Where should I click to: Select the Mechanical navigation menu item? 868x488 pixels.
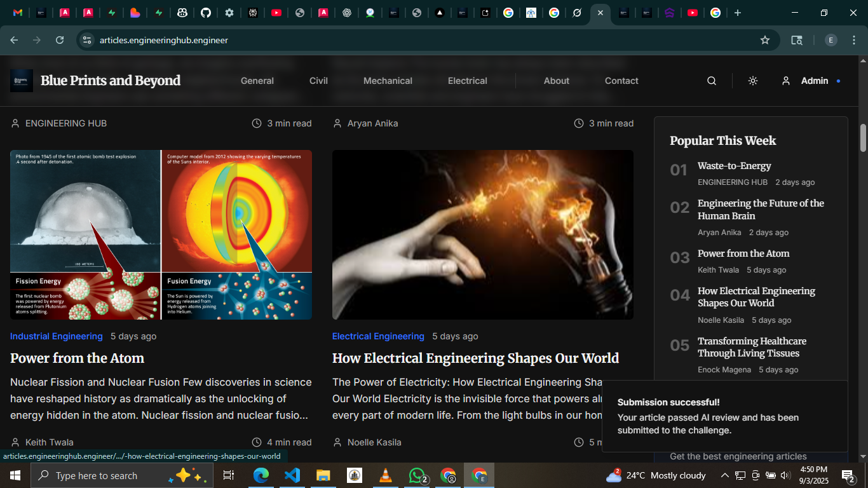click(x=388, y=81)
